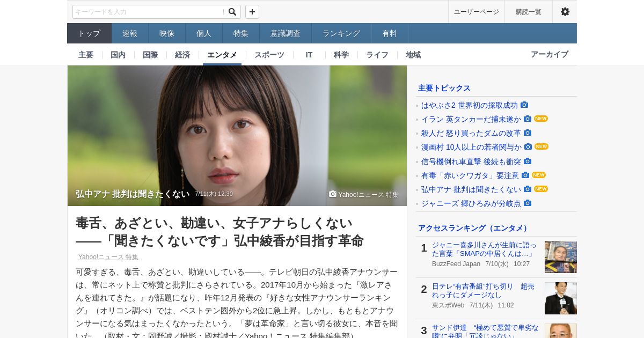Select the 経済 category
The image size is (644, 338).
click(182, 55)
